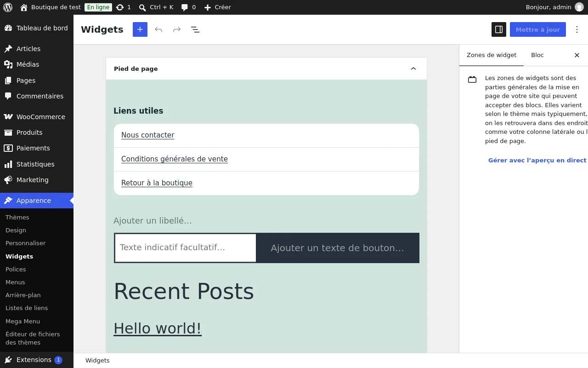Click the updates refresh icon
The image size is (588, 368).
[x=120, y=7]
